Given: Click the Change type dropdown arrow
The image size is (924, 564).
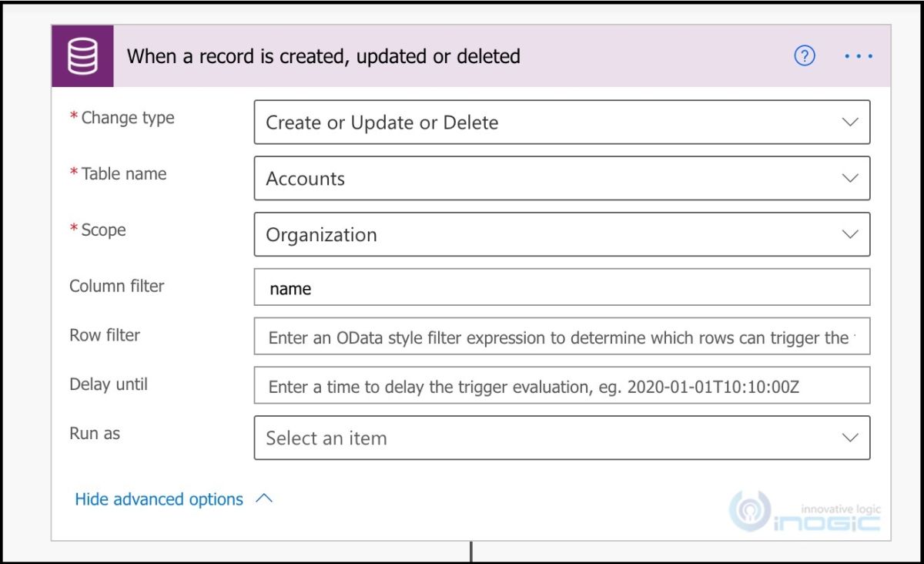Looking at the screenshot, I should 849,122.
